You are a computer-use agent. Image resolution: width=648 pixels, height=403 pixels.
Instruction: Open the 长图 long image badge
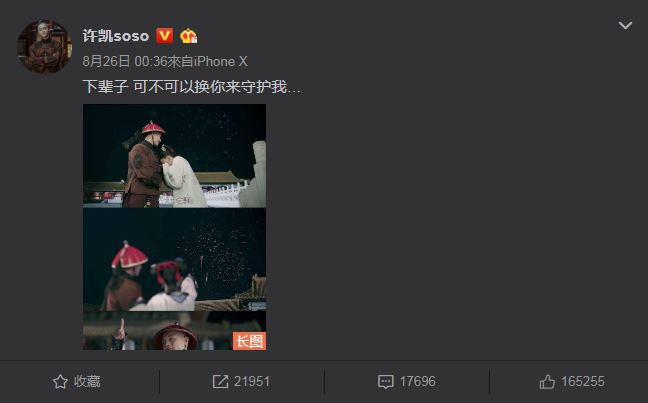[249, 341]
